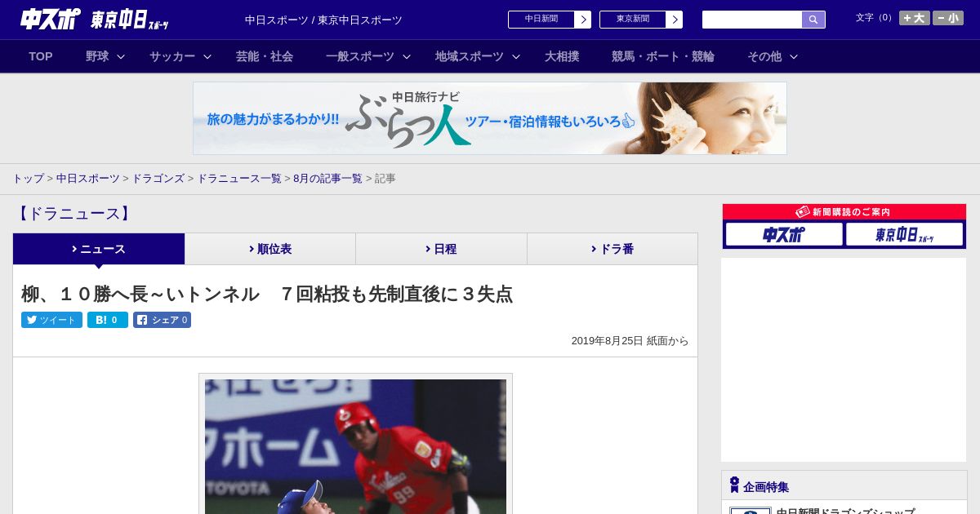The image size is (980, 514).
Task: Open the 東京新聞 site button
Action: 632,19
